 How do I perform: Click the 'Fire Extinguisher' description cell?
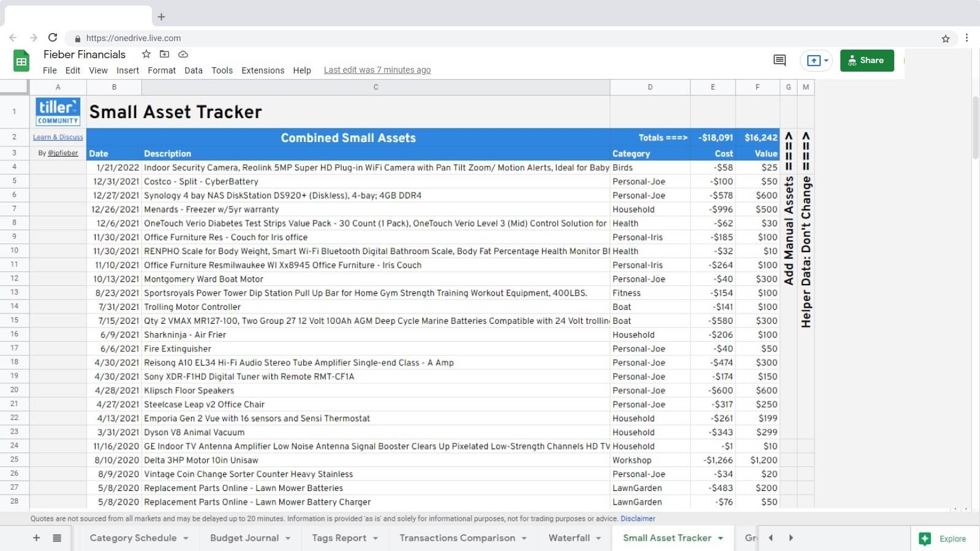point(375,348)
